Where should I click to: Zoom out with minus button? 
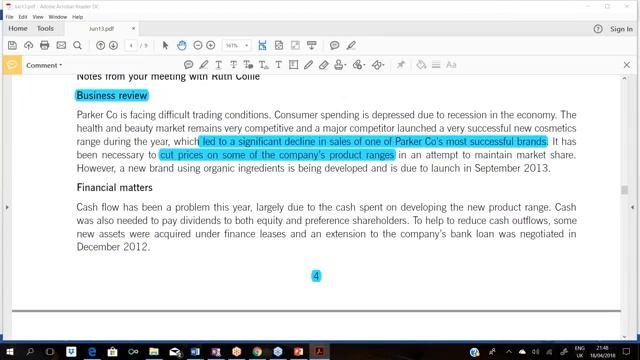198,45
